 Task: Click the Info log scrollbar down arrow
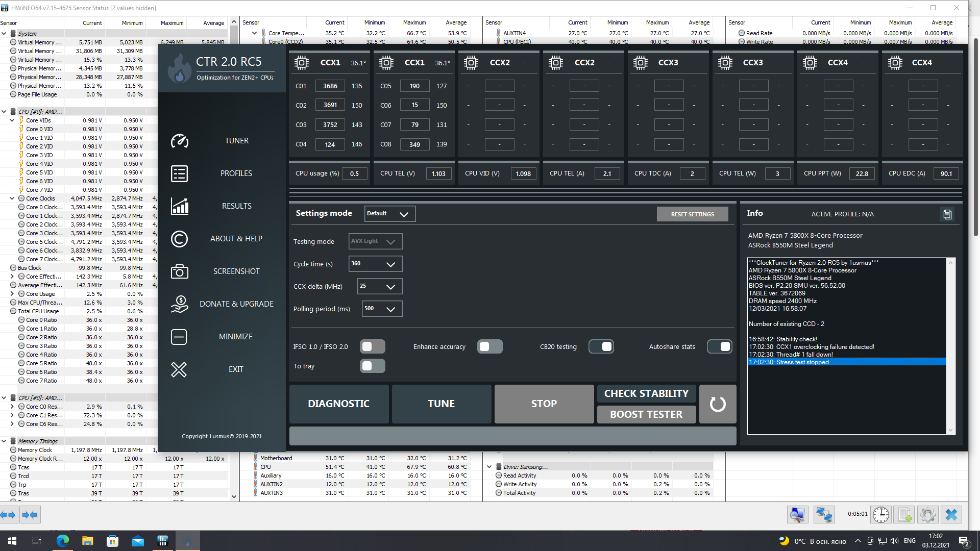click(x=950, y=430)
